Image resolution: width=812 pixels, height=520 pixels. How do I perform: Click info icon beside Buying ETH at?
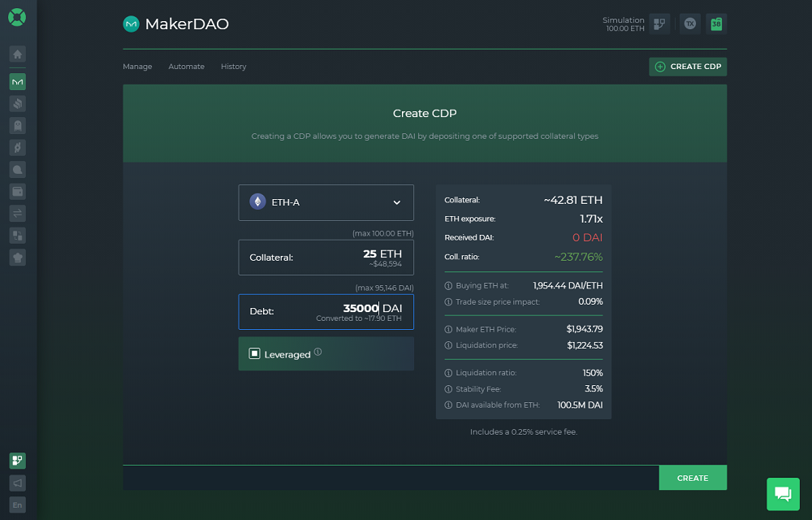pyautogui.click(x=448, y=286)
